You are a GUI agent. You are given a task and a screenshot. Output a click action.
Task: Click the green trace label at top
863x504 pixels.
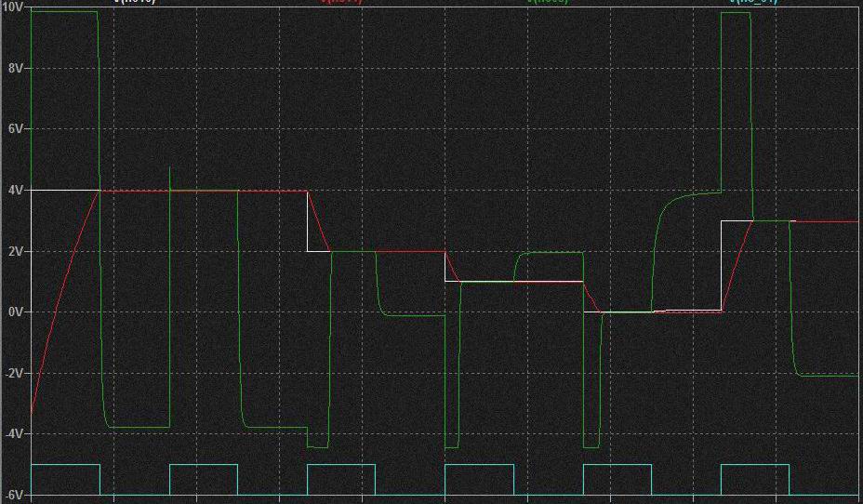pyautogui.click(x=547, y=2)
